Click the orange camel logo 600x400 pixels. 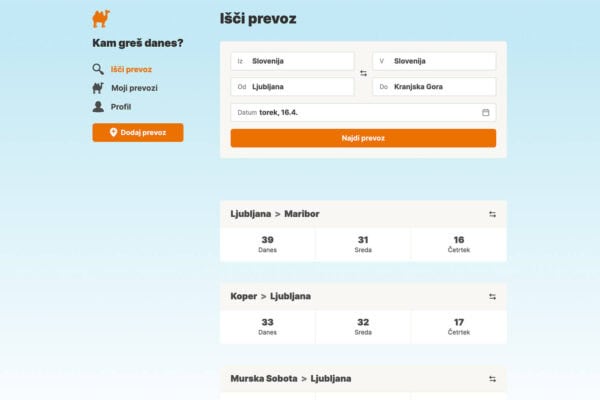(x=101, y=18)
